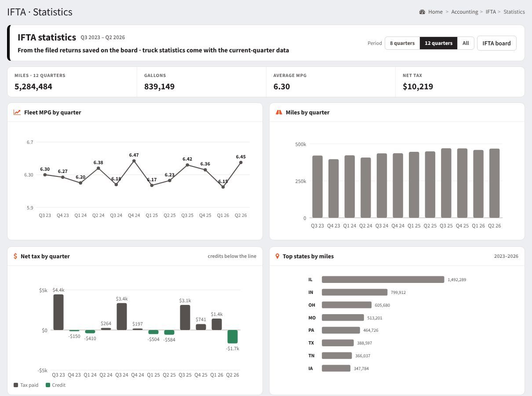This screenshot has width=532, height=396.
Task: Click the line chart icon for Fleet MPG
Action: tap(17, 112)
